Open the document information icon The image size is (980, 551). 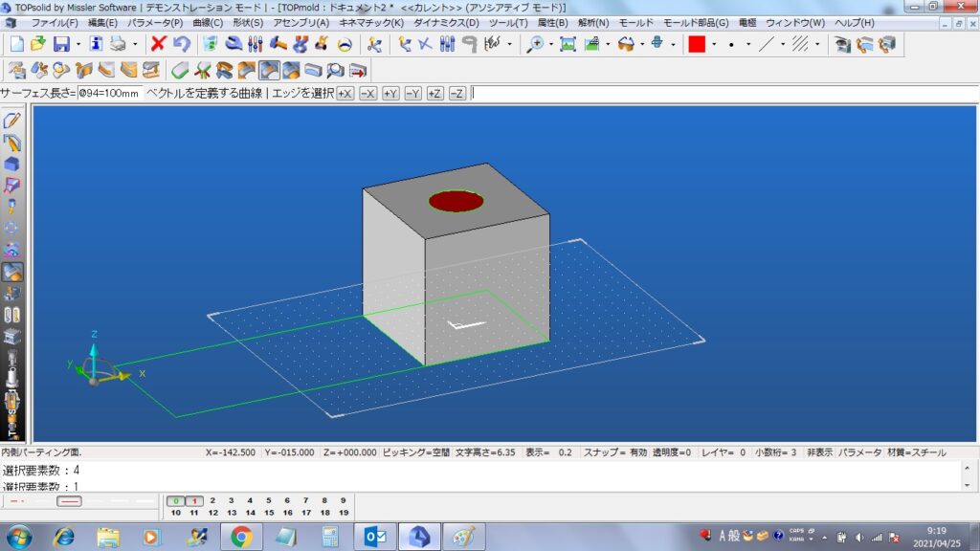pyautogui.click(x=96, y=44)
